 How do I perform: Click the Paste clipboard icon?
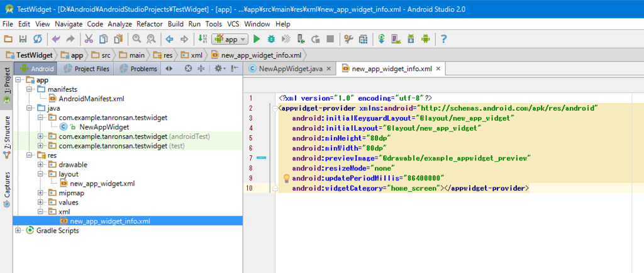pyautogui.click(x=118, y=40)
